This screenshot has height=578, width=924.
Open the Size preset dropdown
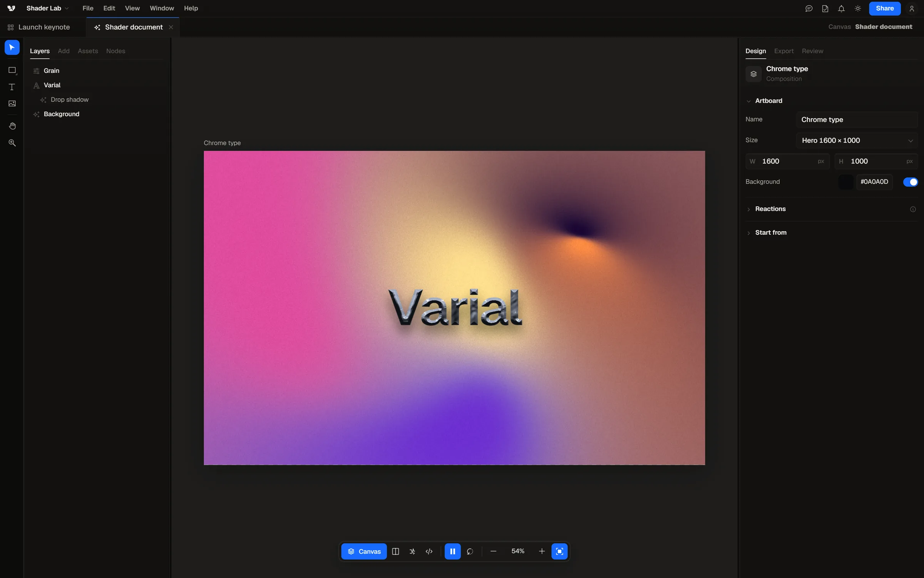(857, 141)
